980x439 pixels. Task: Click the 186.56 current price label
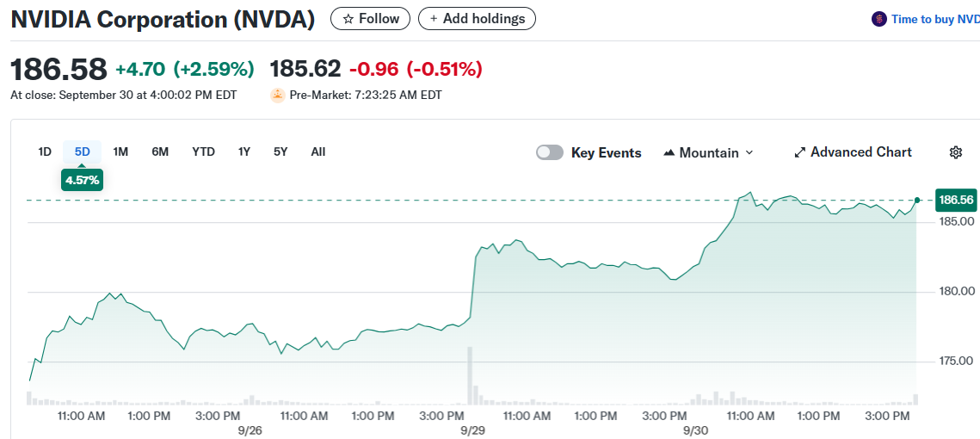pos(956,200)
